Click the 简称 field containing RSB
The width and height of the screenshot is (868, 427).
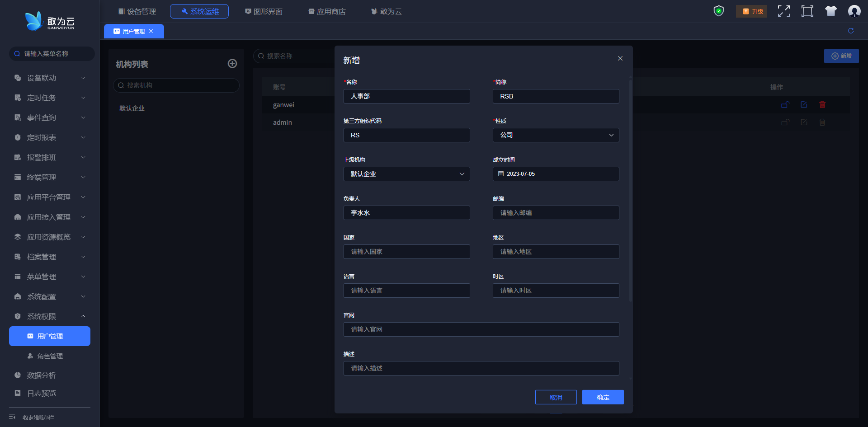pyautogui.click(x=556, y=96)
